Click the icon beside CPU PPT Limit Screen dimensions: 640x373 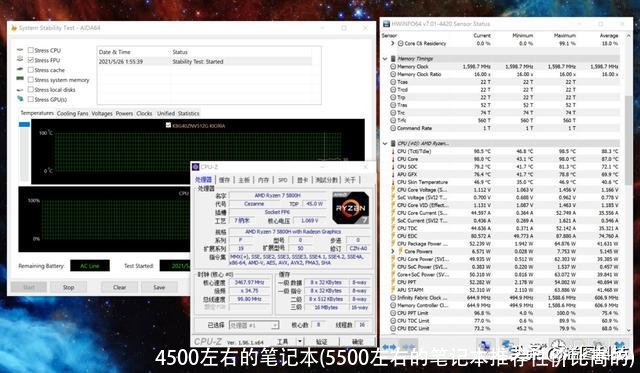pos(393,313)
